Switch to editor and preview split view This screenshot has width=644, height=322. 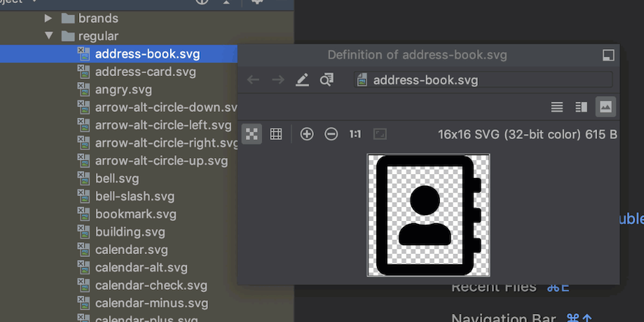pyautogui.click(x=581, y=107)
